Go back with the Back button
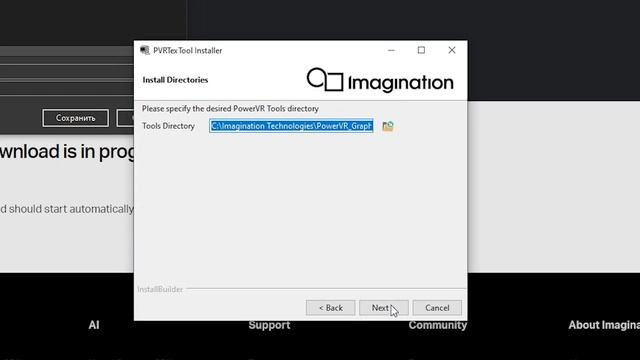 pos(330,308)
